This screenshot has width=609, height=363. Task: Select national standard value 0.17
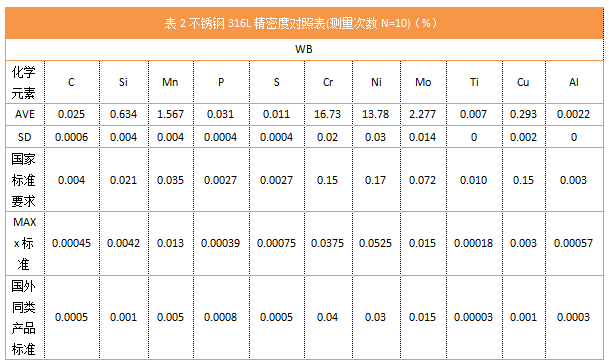(x=375, y=180)
